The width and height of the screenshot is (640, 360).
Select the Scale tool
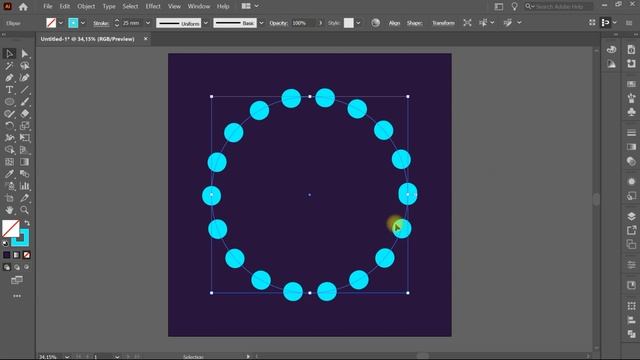tap(24, 126)
